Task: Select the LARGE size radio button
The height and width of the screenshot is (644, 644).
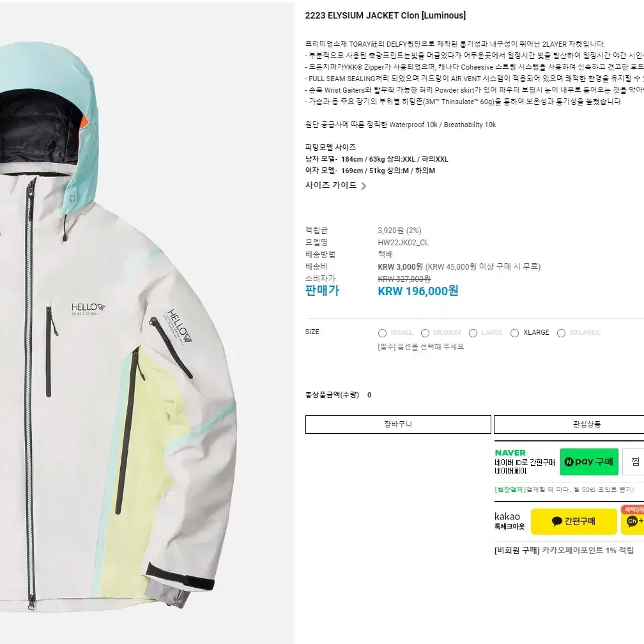Action: (473, 333)
